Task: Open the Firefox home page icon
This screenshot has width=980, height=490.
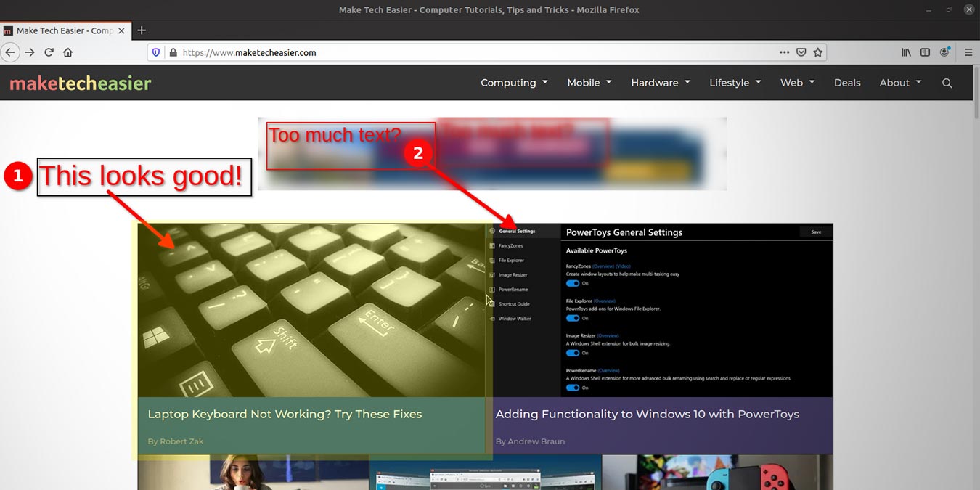Action: (x=68, y=52)
